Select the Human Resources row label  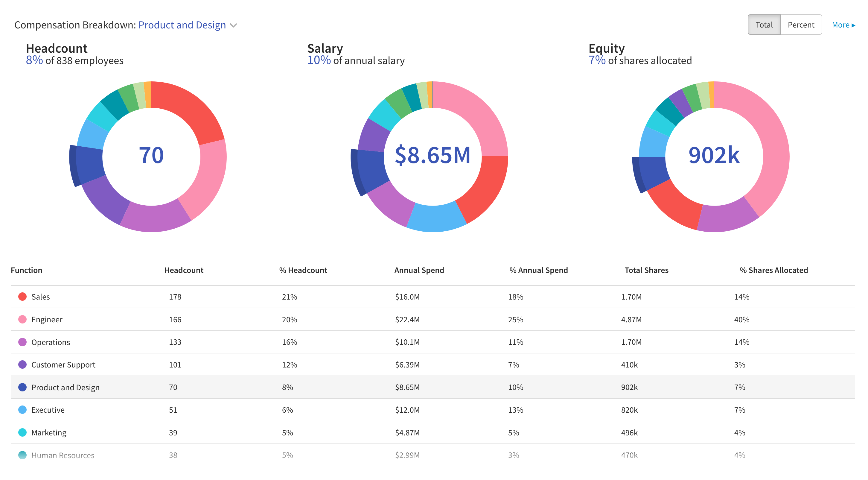tap(63, 455)
